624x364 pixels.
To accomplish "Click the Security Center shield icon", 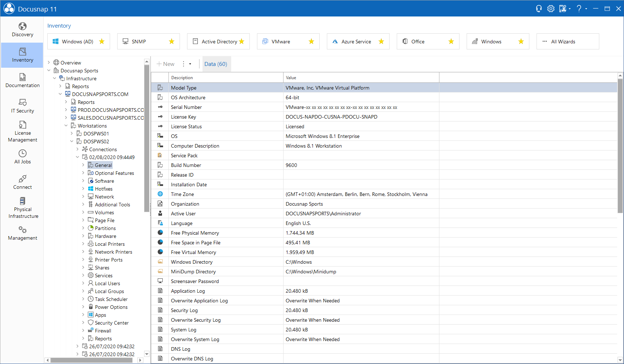I will tap(91, 323).
